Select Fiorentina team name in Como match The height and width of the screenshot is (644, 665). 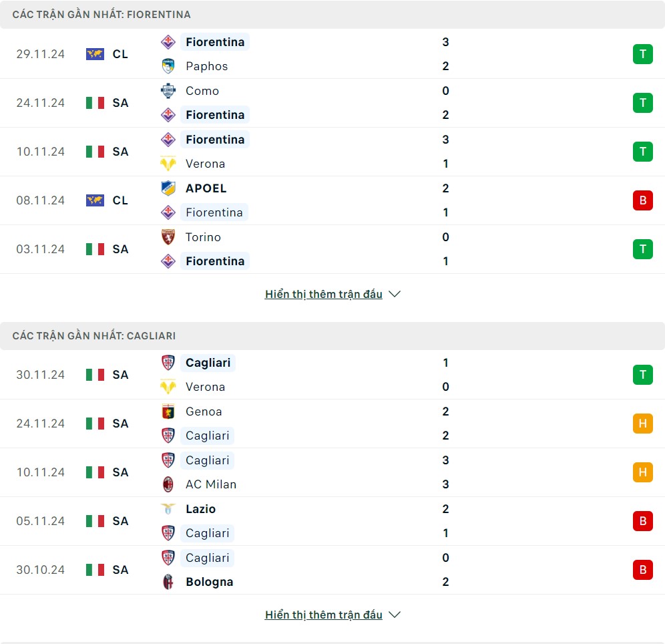click(x=215, y=115)
